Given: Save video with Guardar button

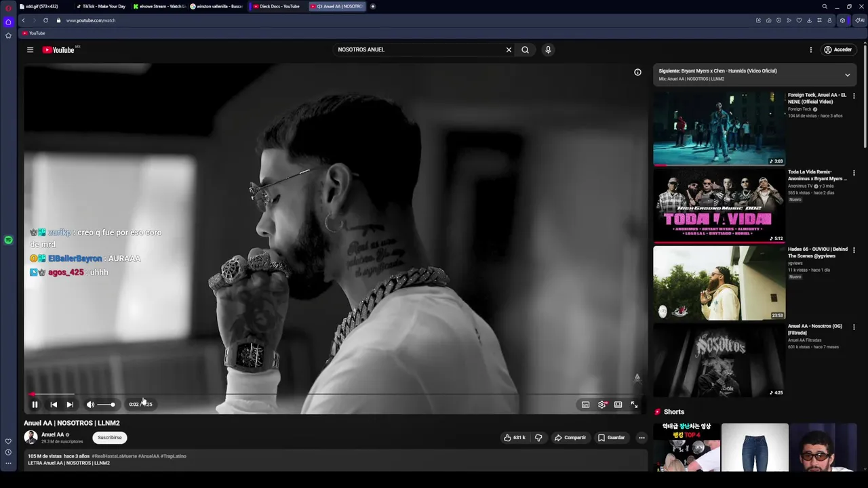Looking at the screenshot, I should click(611, 438).
